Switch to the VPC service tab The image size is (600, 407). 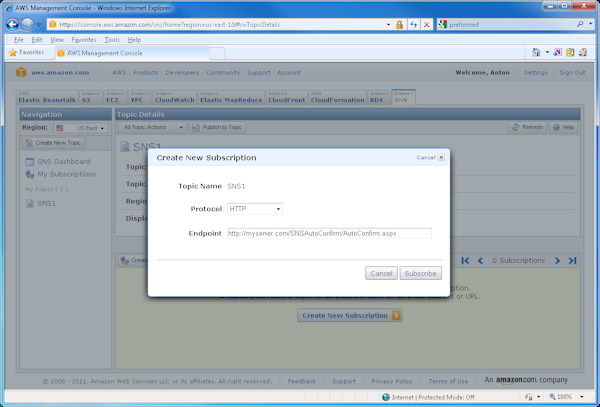[140, 98]
